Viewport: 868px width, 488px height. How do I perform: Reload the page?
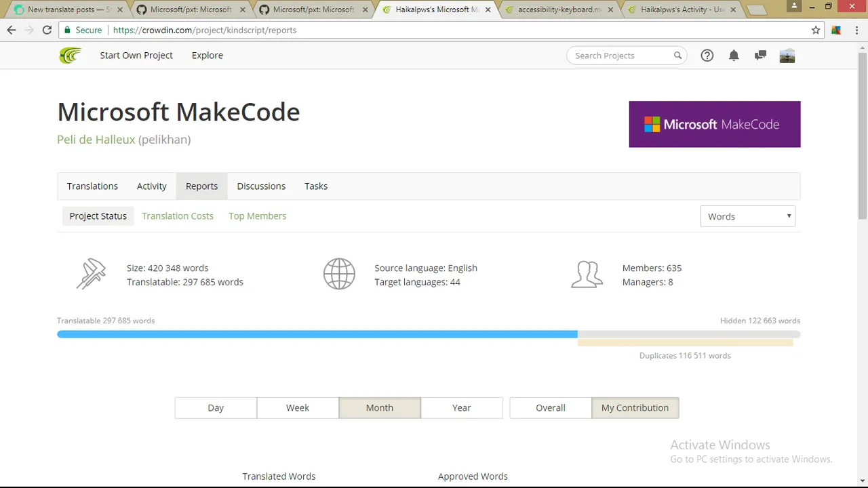[47, 30]
